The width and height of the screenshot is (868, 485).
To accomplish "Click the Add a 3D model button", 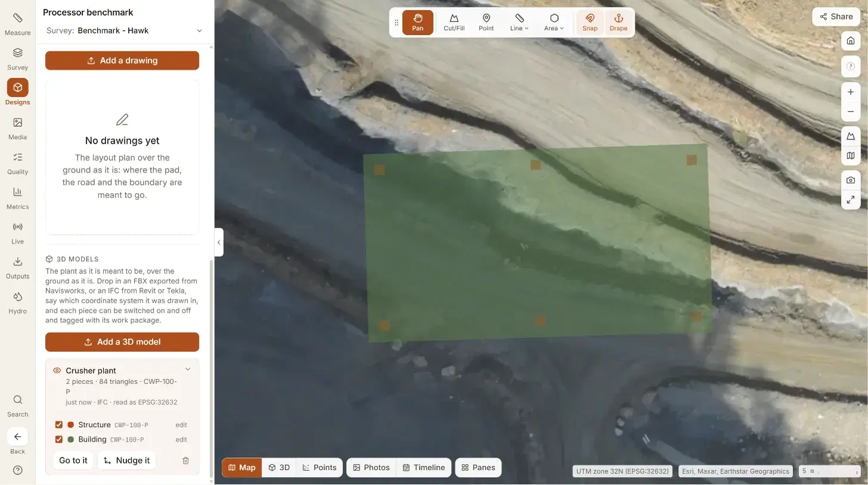I will tap(122, 342).
